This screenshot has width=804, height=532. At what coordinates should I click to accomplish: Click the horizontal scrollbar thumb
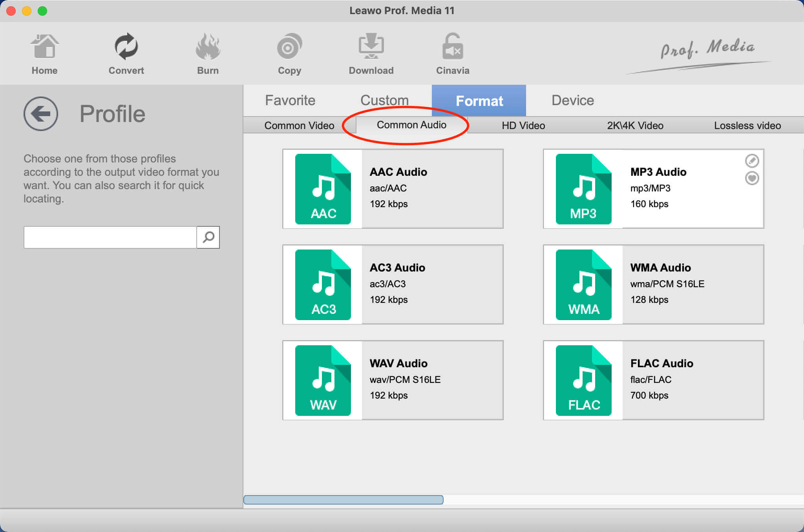click(x=343, y=499)
